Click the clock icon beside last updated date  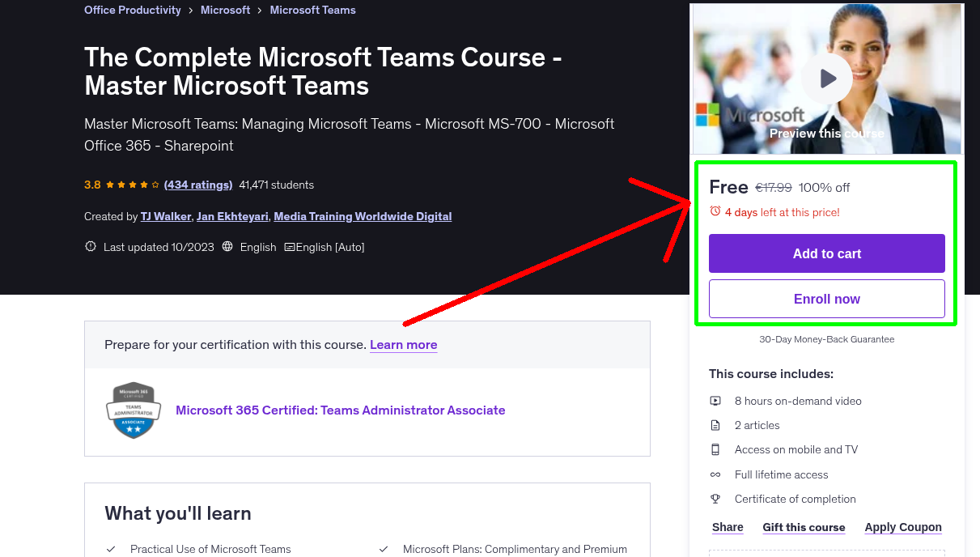(x=90, y=247)
